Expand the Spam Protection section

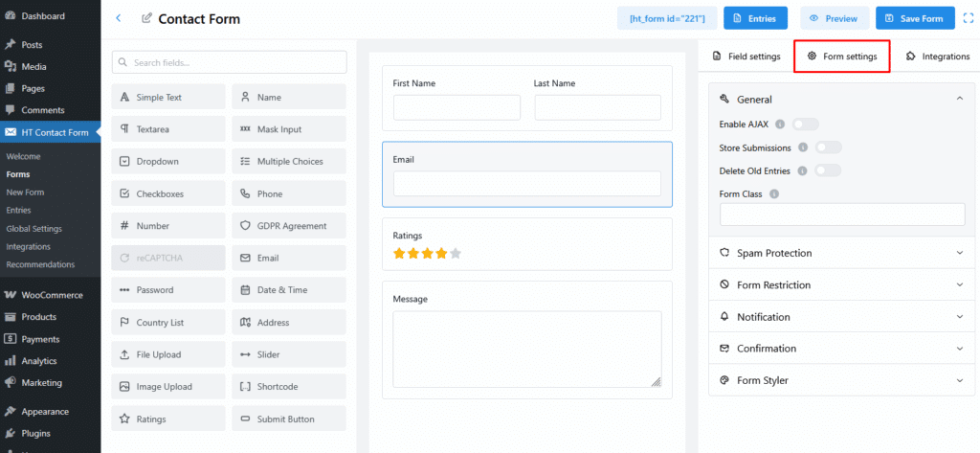click(841, 253)
